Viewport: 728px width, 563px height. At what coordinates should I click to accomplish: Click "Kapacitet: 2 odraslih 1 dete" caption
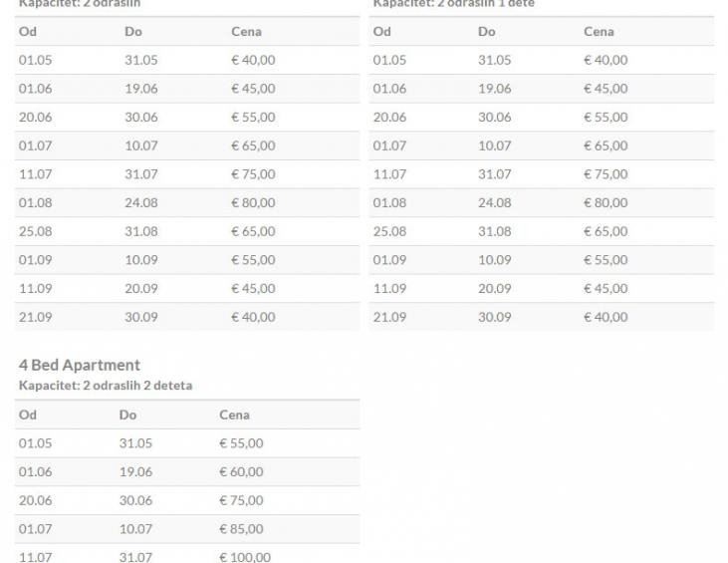tap(453, 4)
